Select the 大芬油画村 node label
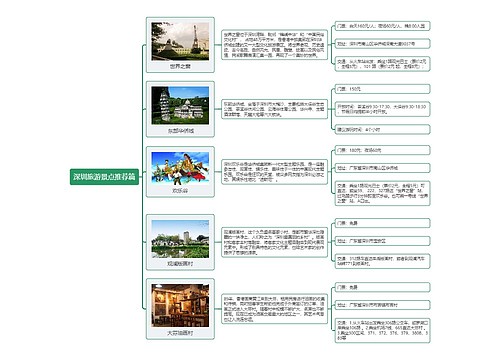This screenshot has height=360, width=500. pos(180,333)
